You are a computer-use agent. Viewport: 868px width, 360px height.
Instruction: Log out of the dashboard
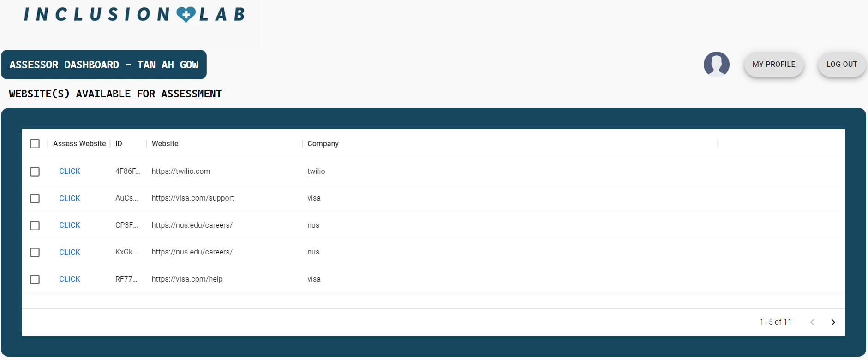842,65
